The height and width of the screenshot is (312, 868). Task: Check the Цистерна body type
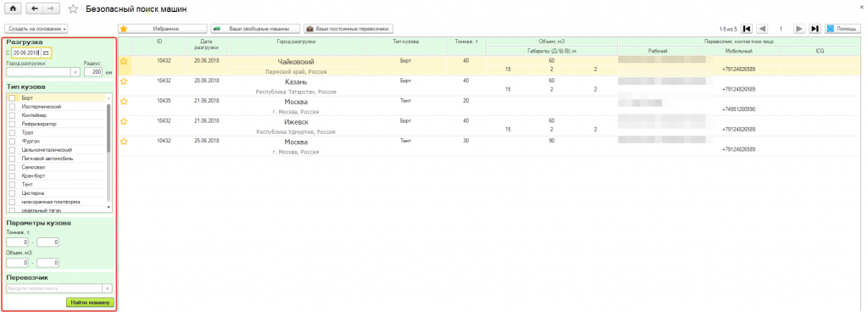[12, 193]
